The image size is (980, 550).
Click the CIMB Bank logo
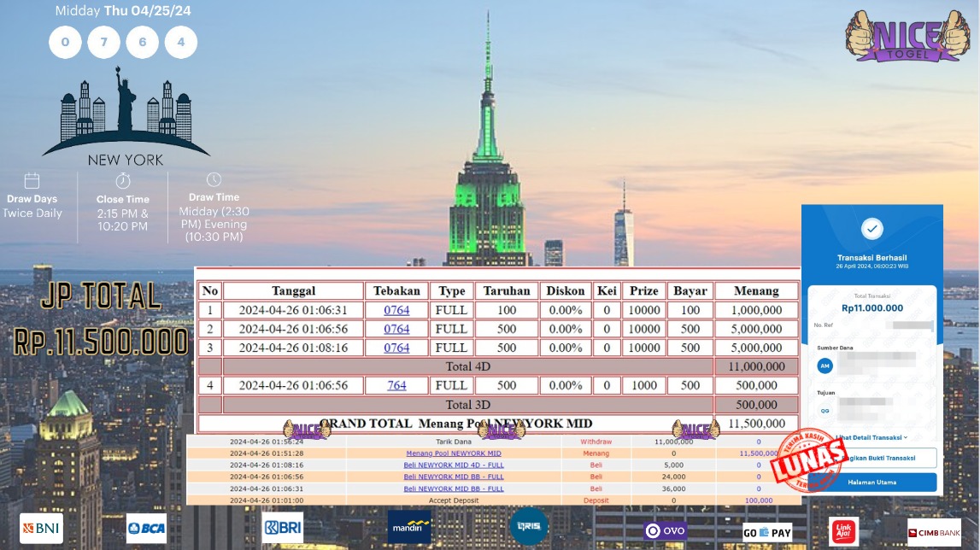[x=934, y=532]
